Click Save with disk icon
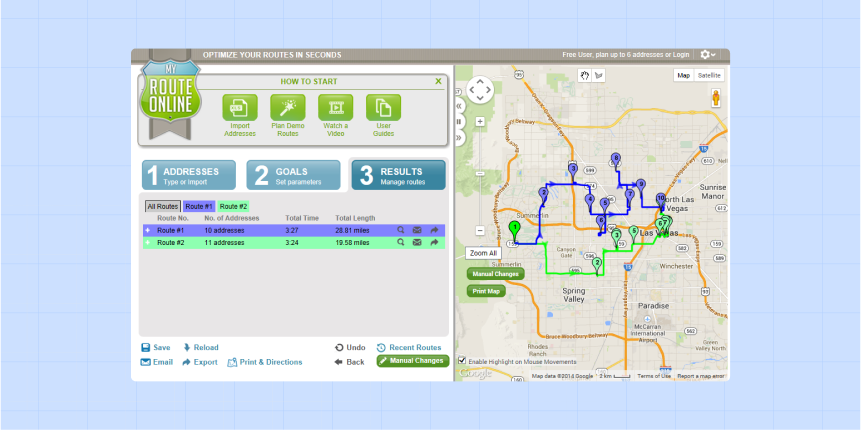This screenshot has height=430, width=861. coord(156,348)
